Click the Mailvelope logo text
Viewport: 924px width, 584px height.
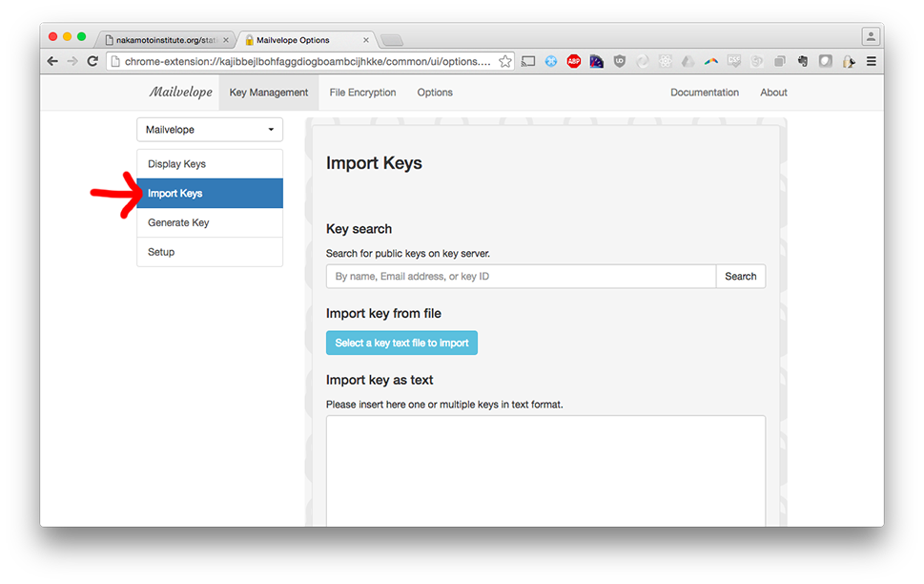[180, 92]
